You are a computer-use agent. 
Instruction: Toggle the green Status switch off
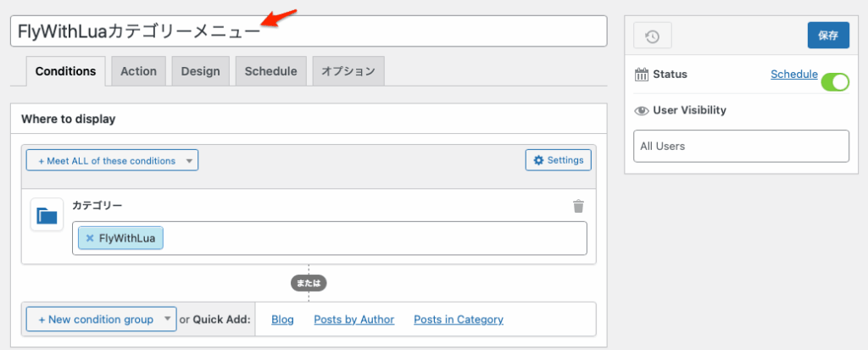pos(835,82)
